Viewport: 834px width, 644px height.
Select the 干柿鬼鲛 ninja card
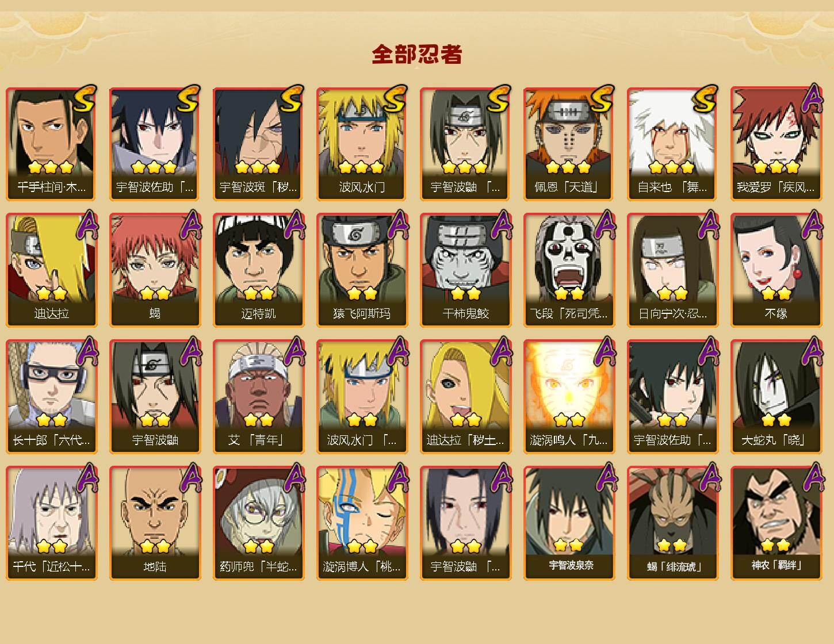(465, 270)
